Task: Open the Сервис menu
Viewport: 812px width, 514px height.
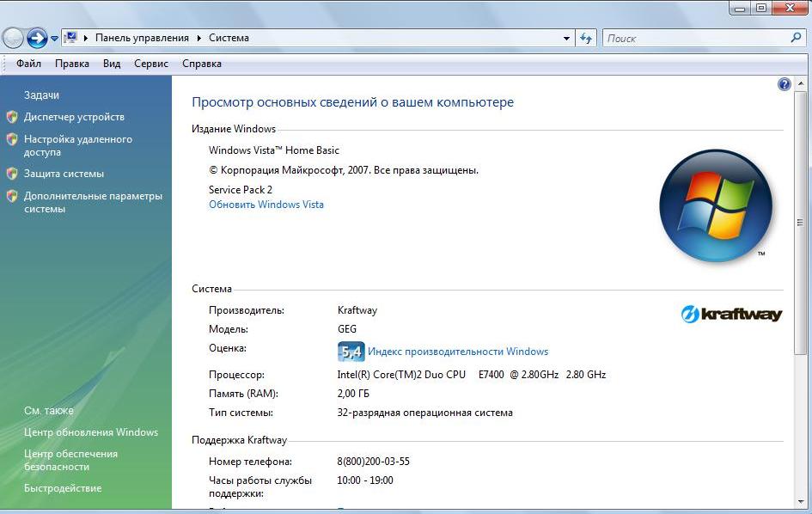Action: (x=151, y=64)
